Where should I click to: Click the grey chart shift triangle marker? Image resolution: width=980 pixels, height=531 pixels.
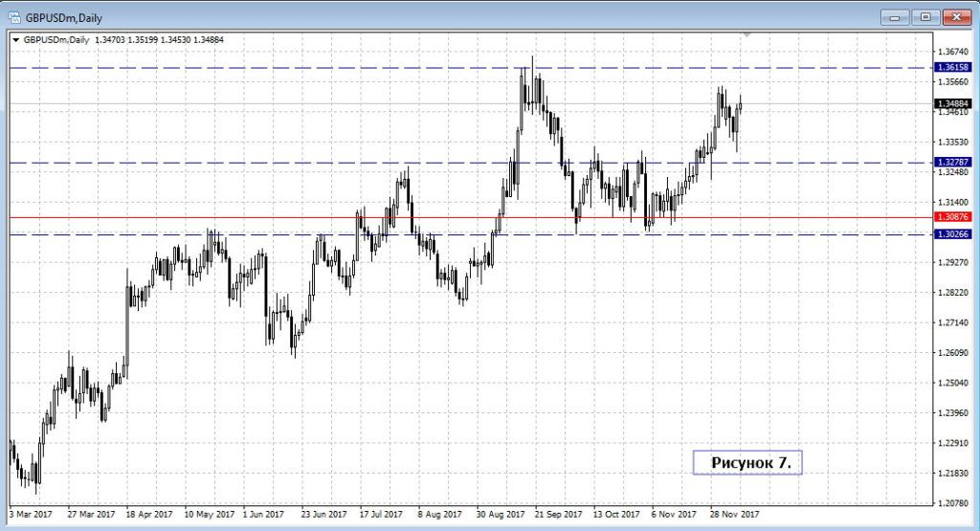click(748, 35)
